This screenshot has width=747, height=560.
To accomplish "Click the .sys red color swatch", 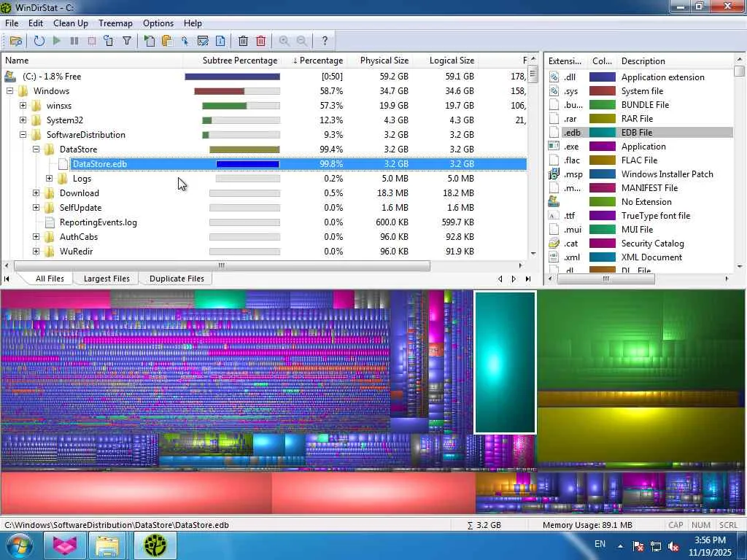I will click(x=603, y=91).
